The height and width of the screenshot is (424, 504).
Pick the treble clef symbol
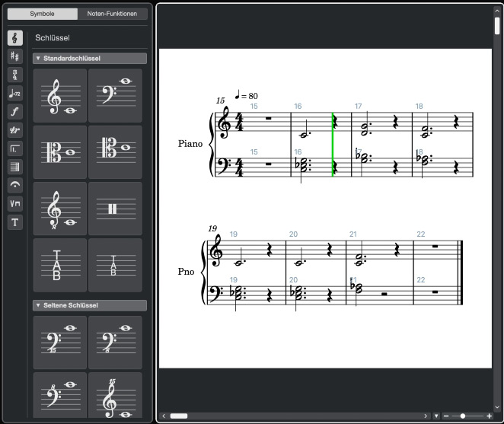[x=60, y=96]
